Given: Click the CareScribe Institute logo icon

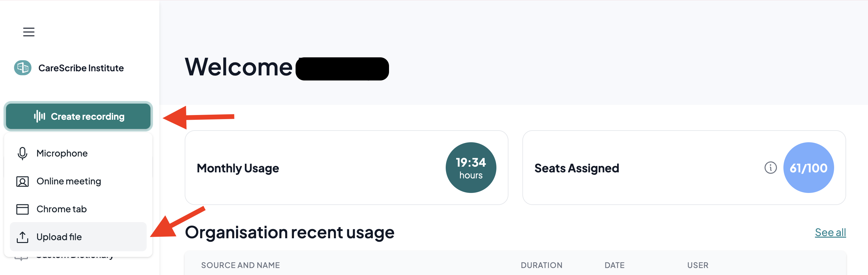Looking at the screenshot, I should tap(22, 68).
